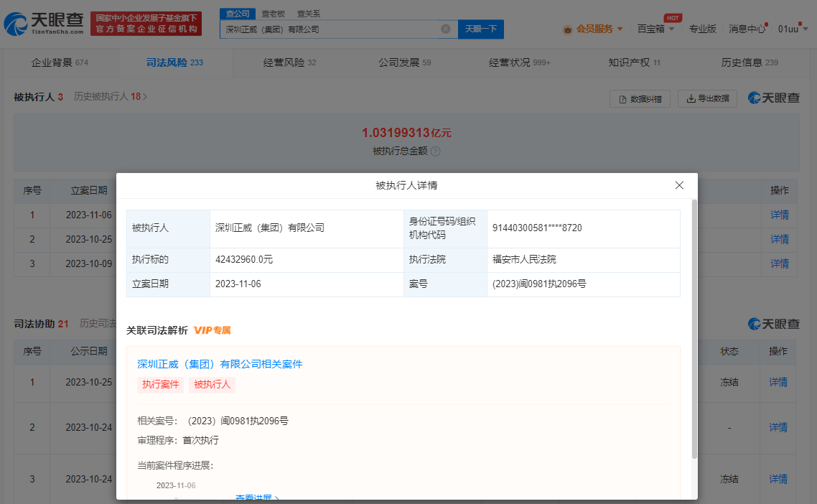
Task: Open the 经营状况 999+ tab
Action: click(520, 62)
